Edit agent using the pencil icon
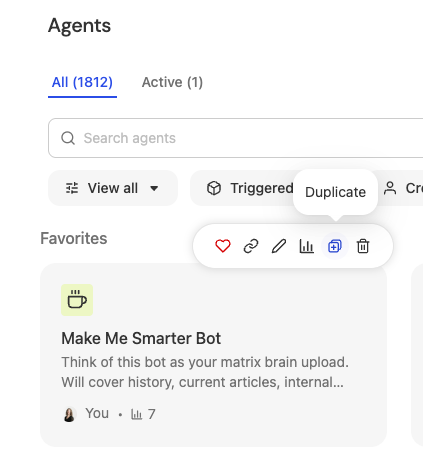423x462 pixels. pos(279,246)
